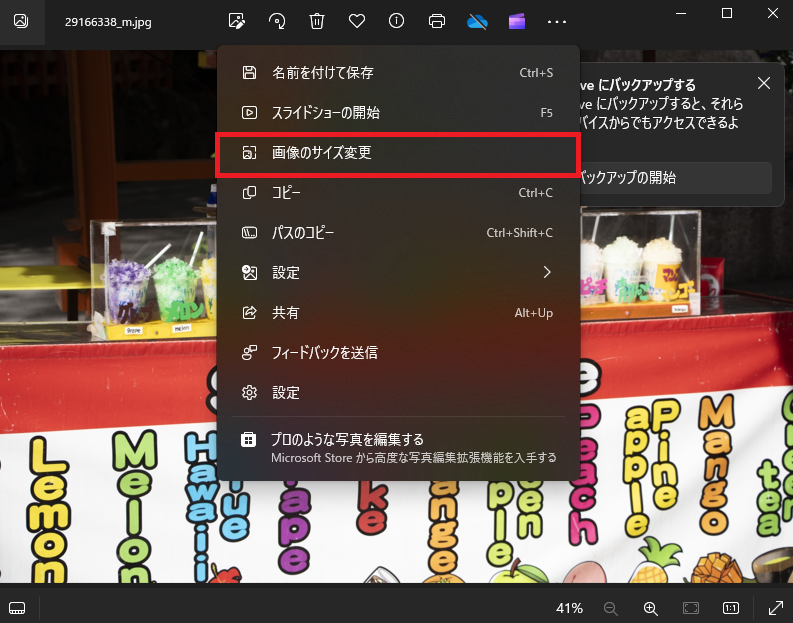This screenshot has width=793, height=623.
Task: Select 画像のサイズ変更 menu item
Action: point(398,152)
